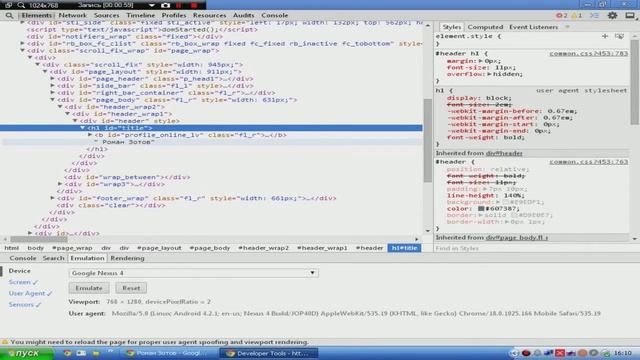Select the Sensors emulation section
Screen dimensions: 640x360
(x=24, y=304)
